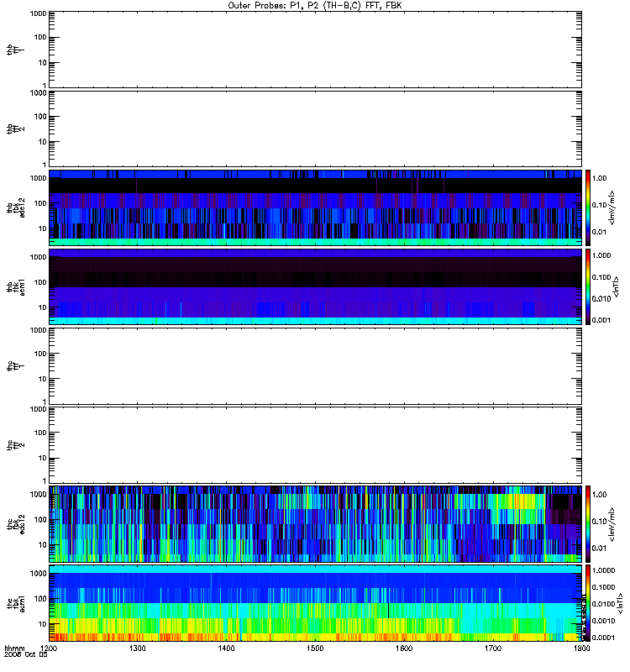Click the 100 tick on thc fff 1 axis
Screen dimensions: 630x672
(40, 354)
